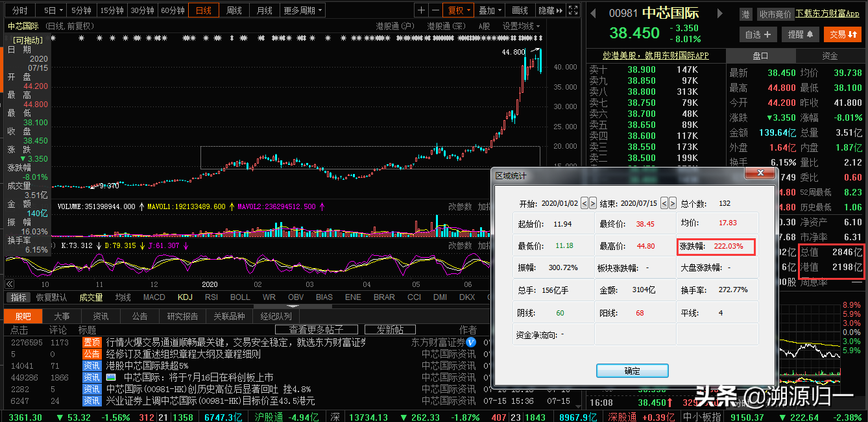Open 5日 period dropdown
The height and width of the screenshot is (422, 868).
(x=54, y=10)
